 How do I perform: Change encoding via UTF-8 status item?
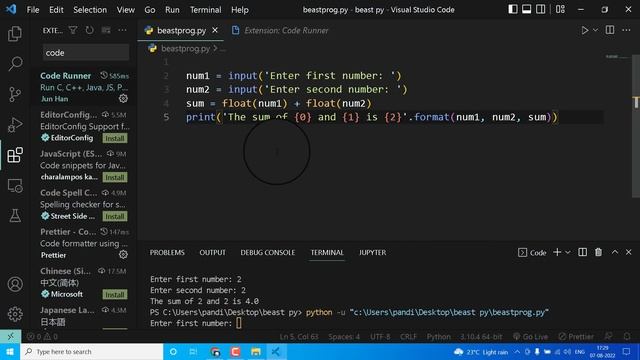(380, 337)
